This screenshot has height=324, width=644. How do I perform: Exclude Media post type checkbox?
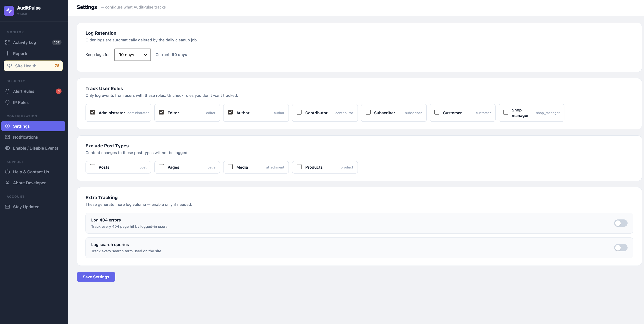click(x=230, y=167)
